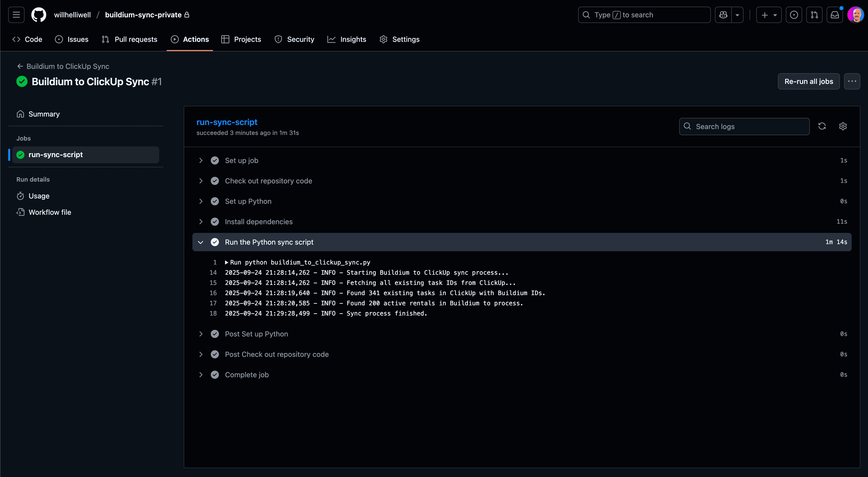Screen dimensions: 868x477
Task: Open log settings gear icon
Action: pos(843,126)
